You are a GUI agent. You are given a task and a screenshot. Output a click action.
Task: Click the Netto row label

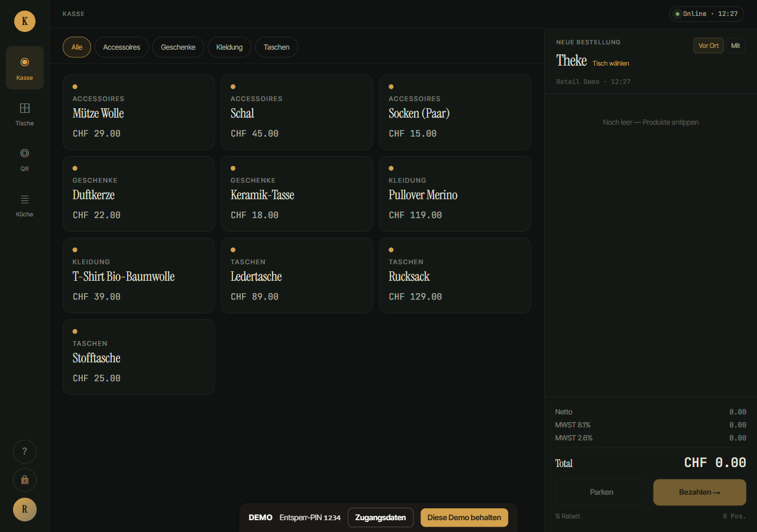coord(564,412)
